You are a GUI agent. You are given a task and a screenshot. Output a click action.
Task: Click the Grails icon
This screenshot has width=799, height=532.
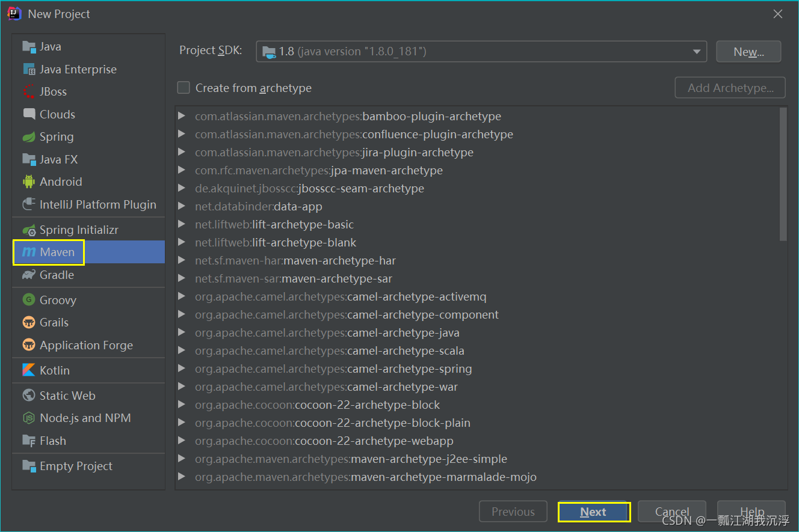[x=29, y=323]
